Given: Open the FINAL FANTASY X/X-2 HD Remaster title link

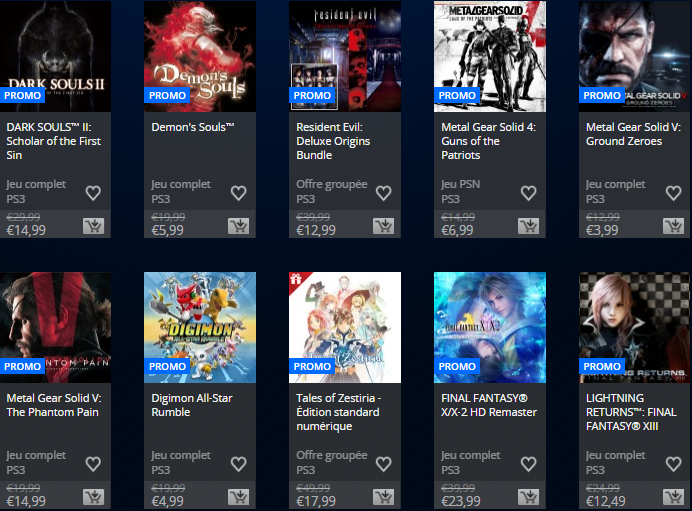Looking at the screenshot, I should [x=489, y=405].
